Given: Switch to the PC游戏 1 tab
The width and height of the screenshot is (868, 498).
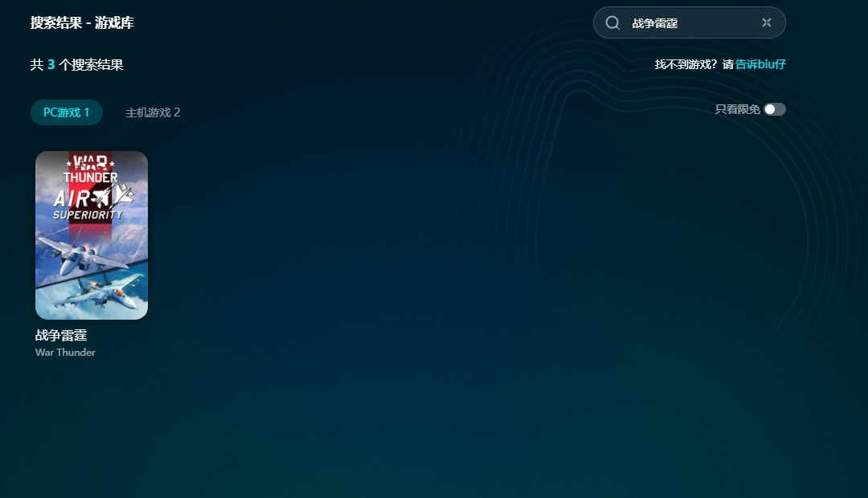Looking at the screenshot, I should [x=67, y=112].
